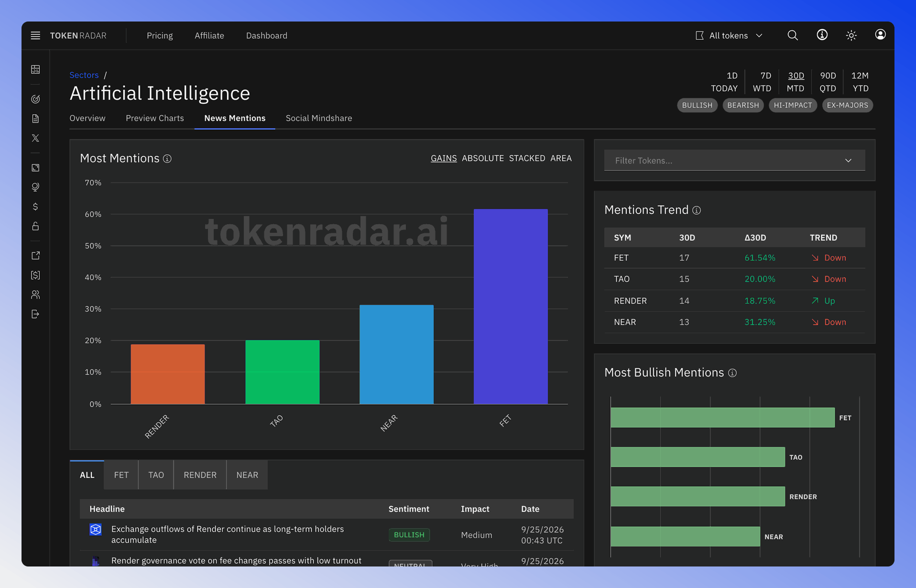Switch chart to ABSOLUTE view
The width and height of the screenshot is (916, 588).
pyautogui.click(x=482, y=158)
